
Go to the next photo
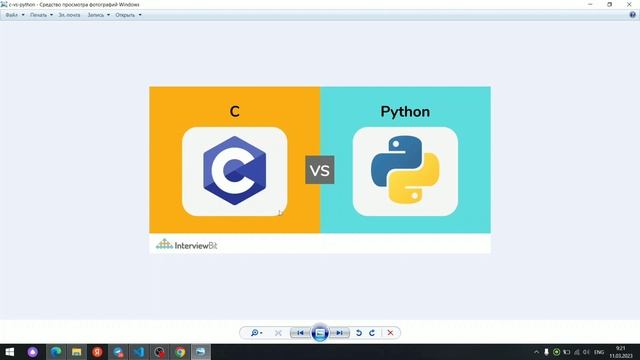[x=340, y=333]
